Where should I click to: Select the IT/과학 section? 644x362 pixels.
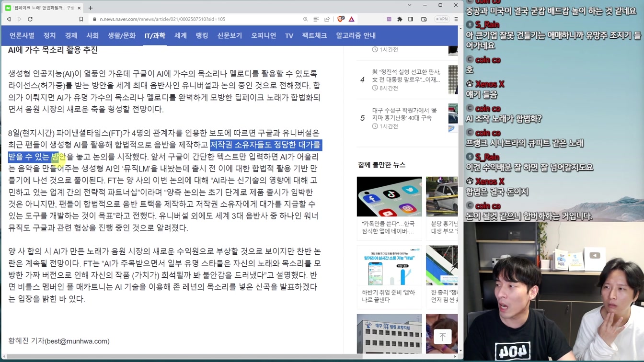155,35
